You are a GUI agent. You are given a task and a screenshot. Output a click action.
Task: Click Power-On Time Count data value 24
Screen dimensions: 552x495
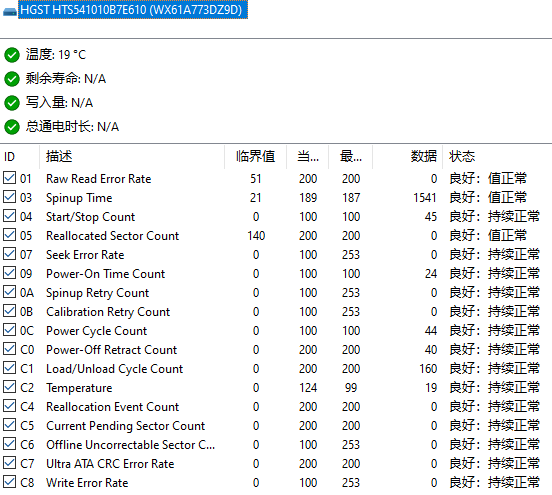431,274
